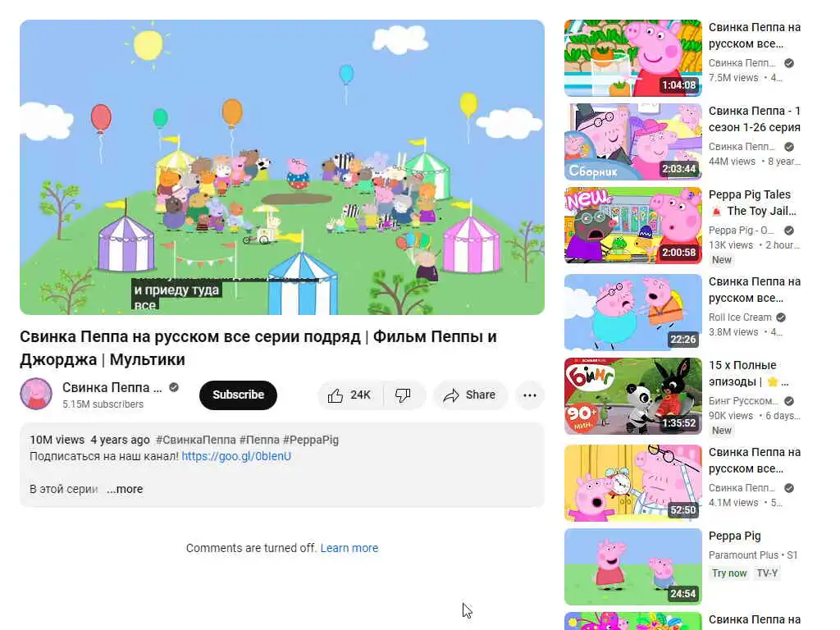Click the TV-Y rating badge
The image size is (840, 630).
tap(767, 573)
